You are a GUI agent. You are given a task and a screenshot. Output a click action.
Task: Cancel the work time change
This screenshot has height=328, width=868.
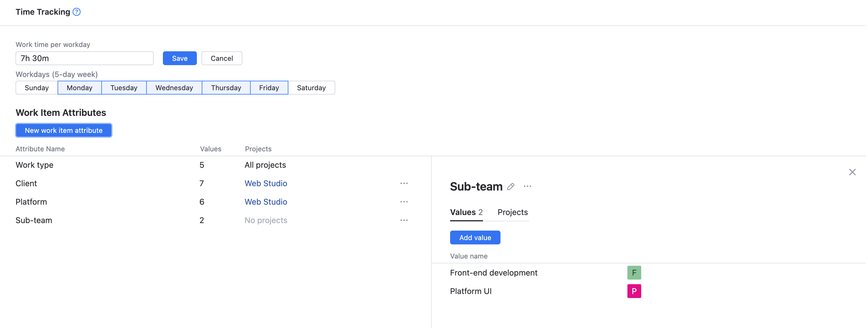pyautogui.click(x=221, y=58)
